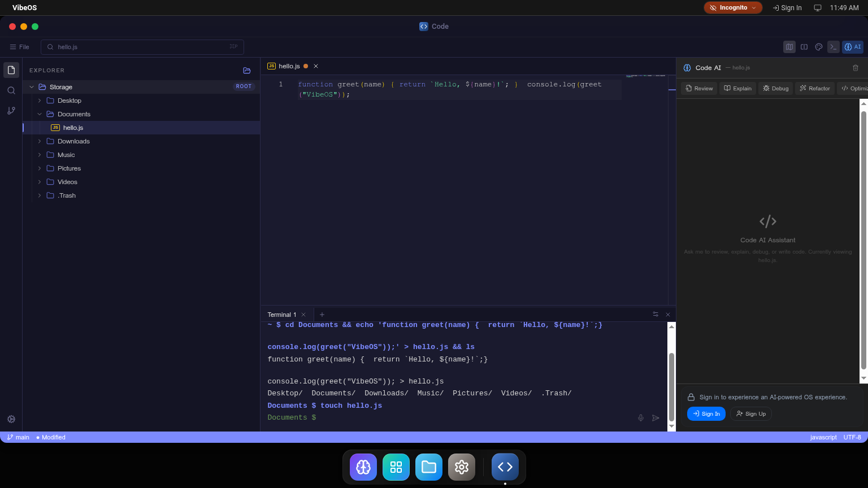868x488 pixels.
Task: Click the UTF-8 encoding status entry
Action: (852, 437)
